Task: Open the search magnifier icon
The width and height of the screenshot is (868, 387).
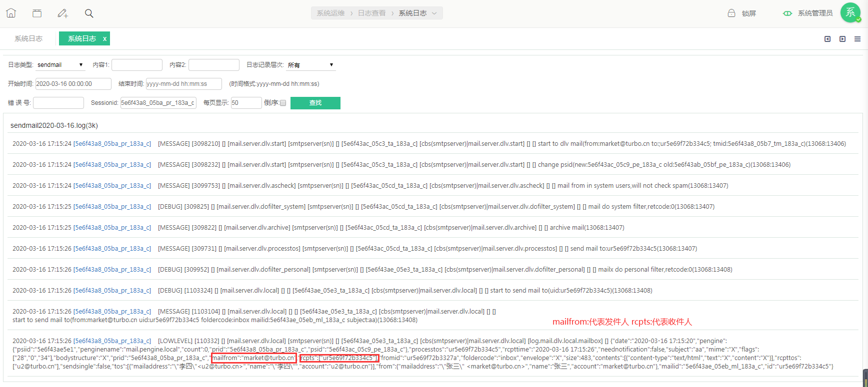Action: (89, 13)
